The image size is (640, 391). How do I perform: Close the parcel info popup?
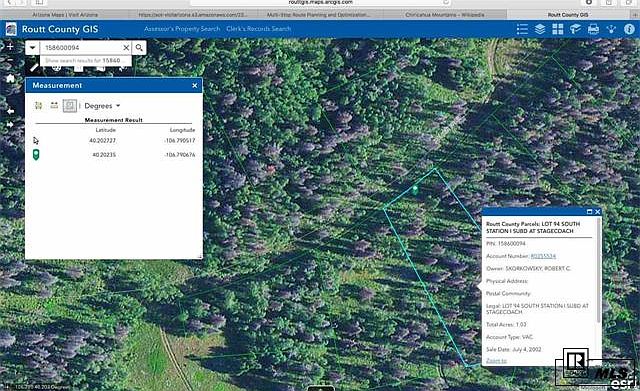click(598, 211)
